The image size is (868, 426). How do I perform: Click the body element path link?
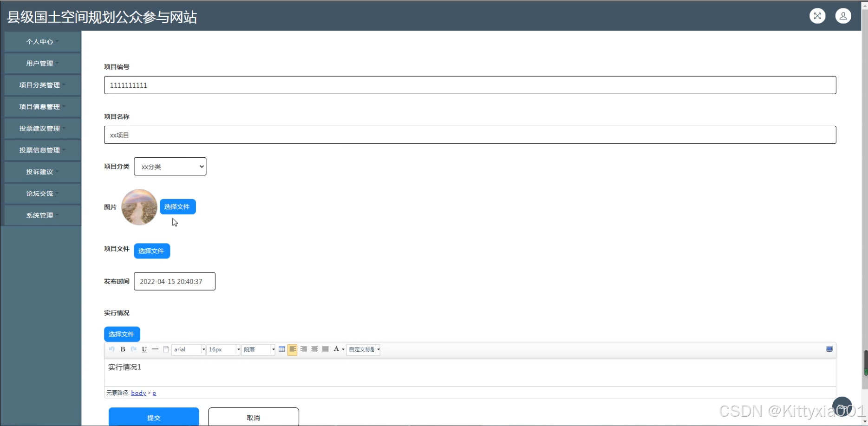pos(138,393)
